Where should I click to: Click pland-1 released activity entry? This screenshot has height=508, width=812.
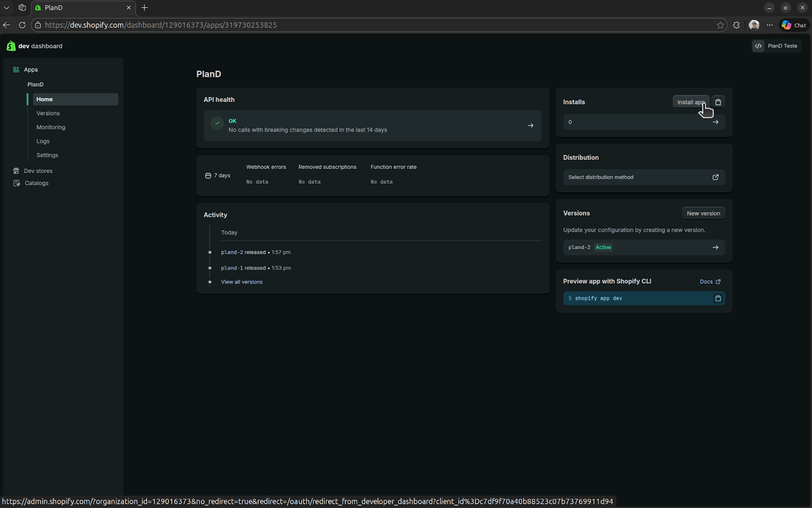[256, 268]
